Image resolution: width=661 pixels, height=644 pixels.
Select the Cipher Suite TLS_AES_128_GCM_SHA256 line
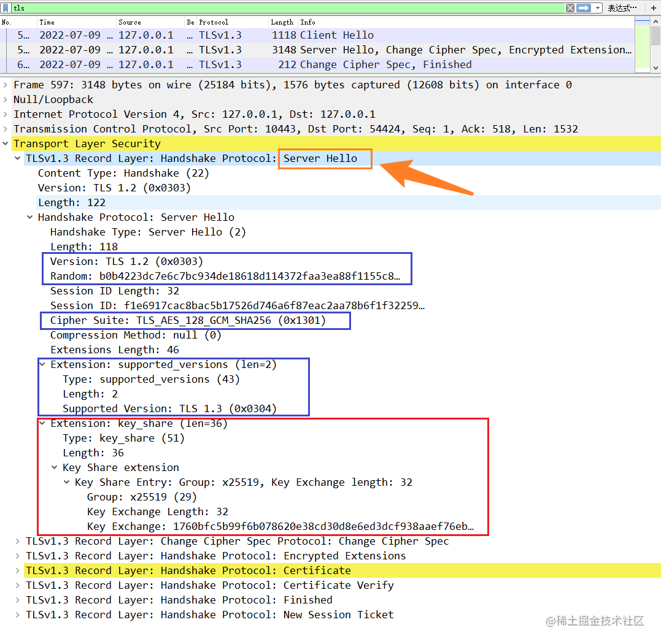point(184,320)
